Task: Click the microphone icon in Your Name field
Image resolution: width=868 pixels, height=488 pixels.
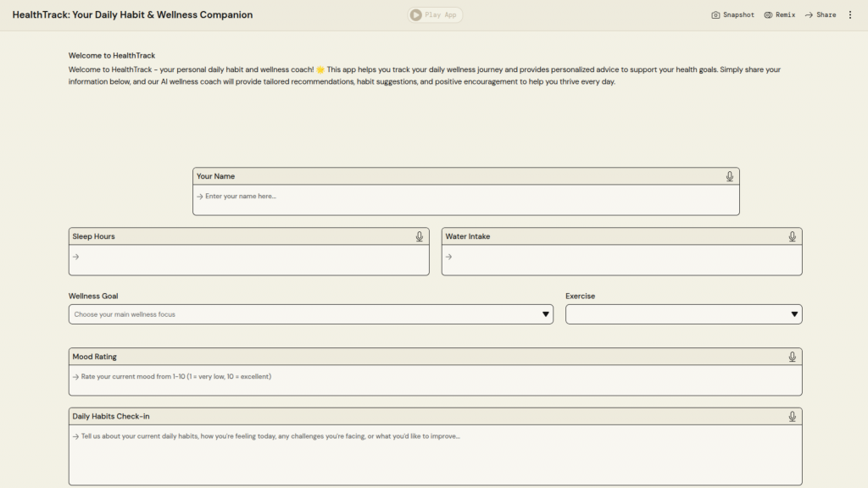Action: [x=729, y=176]
